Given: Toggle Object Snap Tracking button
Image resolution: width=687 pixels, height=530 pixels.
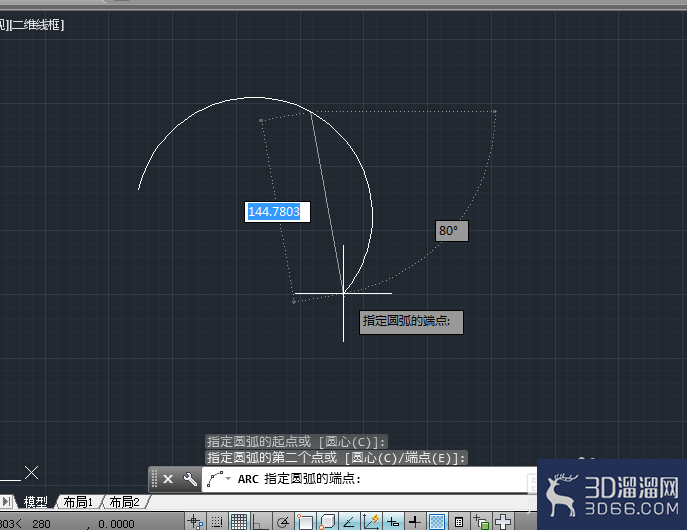Looking at the screenshot, I should [x=349, y=522].
